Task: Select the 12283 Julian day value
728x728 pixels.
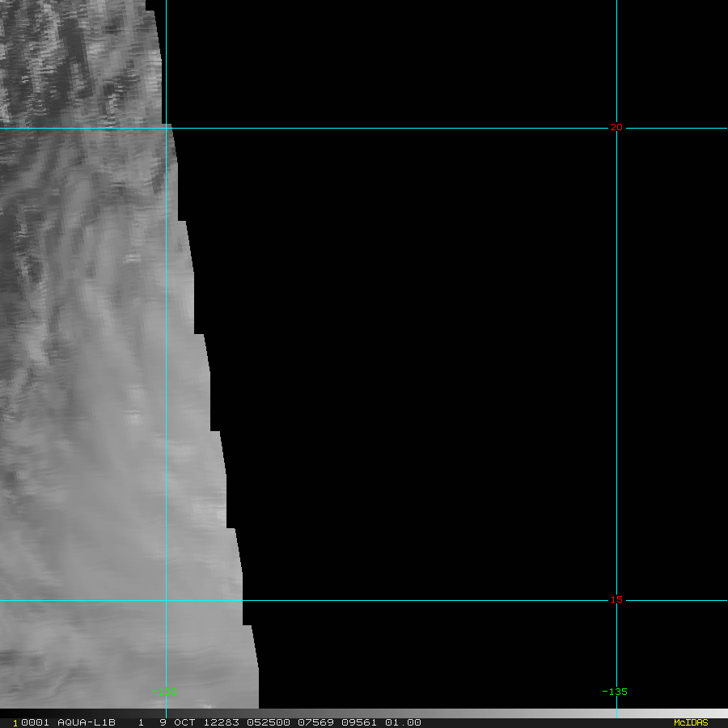Action: [218, 722]
